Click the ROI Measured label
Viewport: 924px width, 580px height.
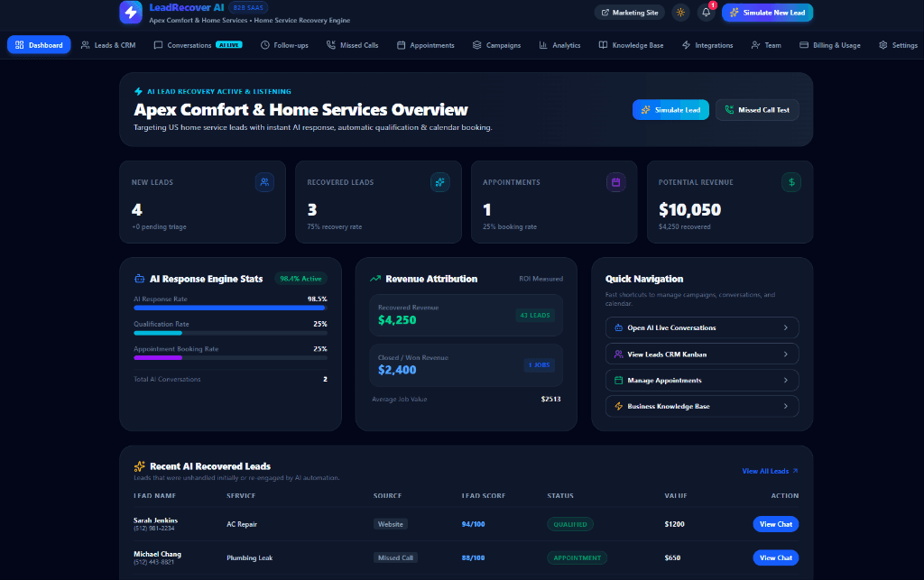point(541,279)
